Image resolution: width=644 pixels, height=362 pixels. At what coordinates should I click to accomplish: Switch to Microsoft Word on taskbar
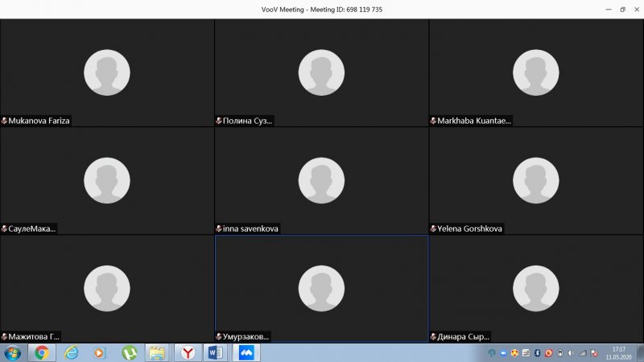(216, 353)
